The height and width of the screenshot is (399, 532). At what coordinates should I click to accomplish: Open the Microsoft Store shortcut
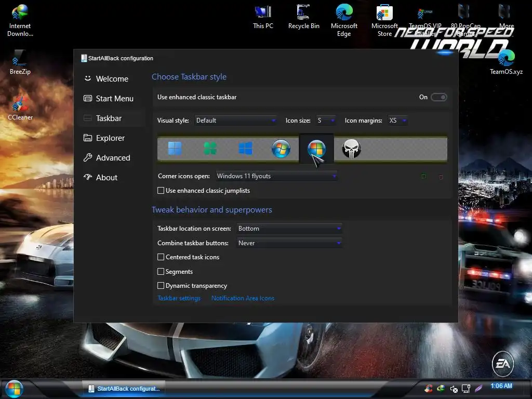click(384, 20)
